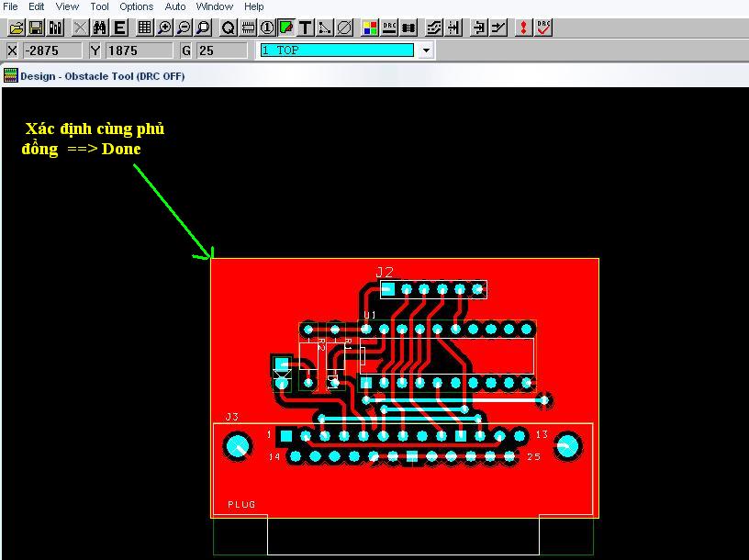Click the Zoom All magnifier icon
749x560 pixels.
(204, 28)
